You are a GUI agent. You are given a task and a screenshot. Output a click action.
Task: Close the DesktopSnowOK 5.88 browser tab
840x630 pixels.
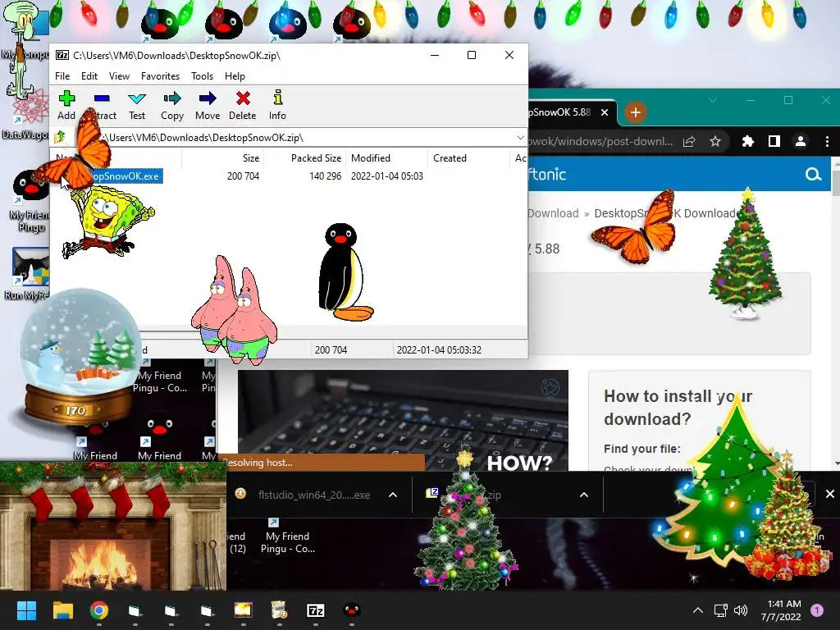click(x=605, y=112)
